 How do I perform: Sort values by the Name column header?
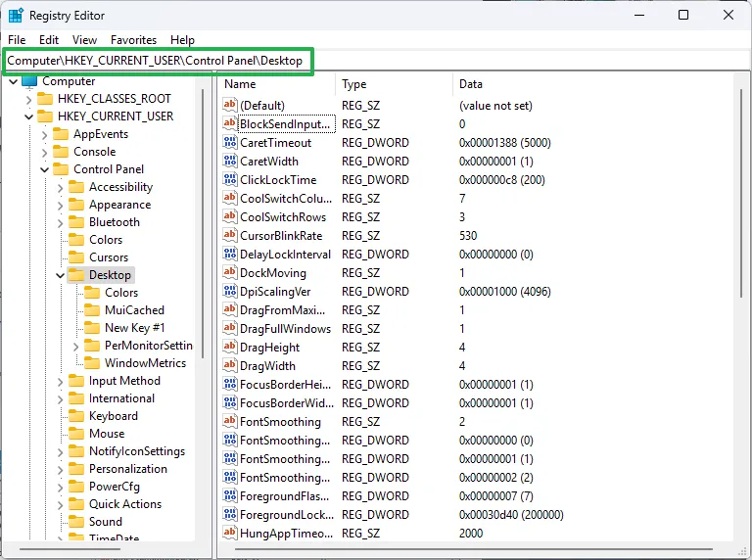coord(274,84)
